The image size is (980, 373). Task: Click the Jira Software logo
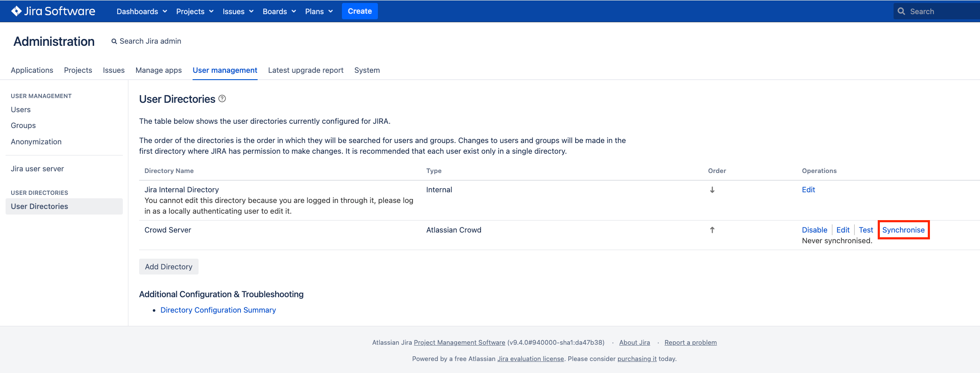click(53, 11)
